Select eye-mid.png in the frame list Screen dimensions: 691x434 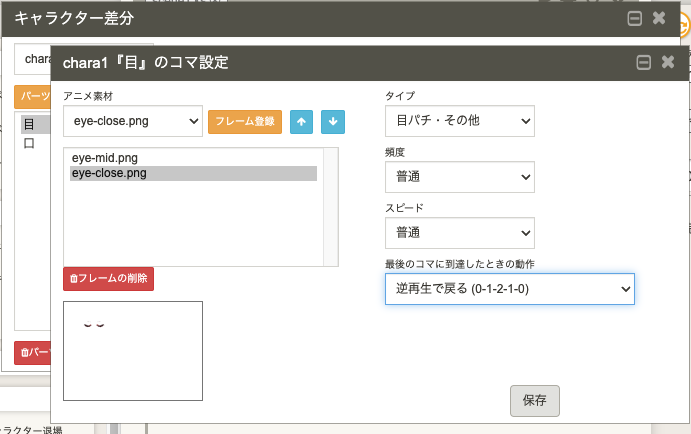click(x=104, y=158)
